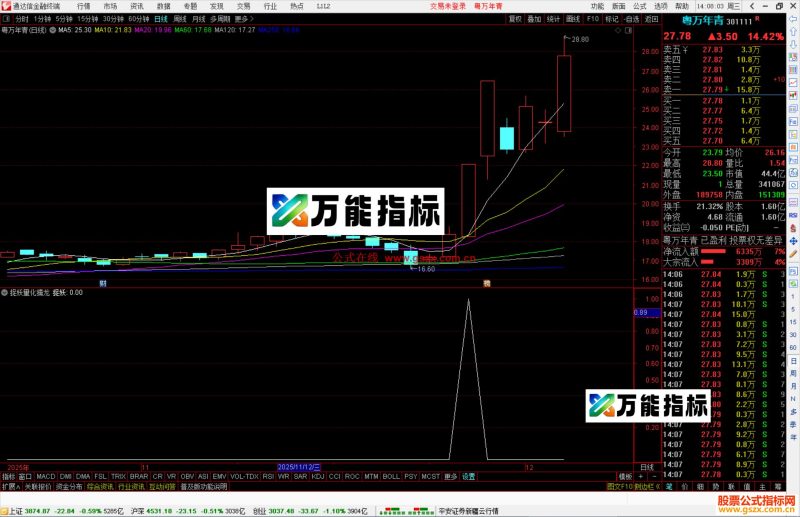Click the left arrow sidebar icon at top right
The image size is (800, 517).
click(793, 19)
